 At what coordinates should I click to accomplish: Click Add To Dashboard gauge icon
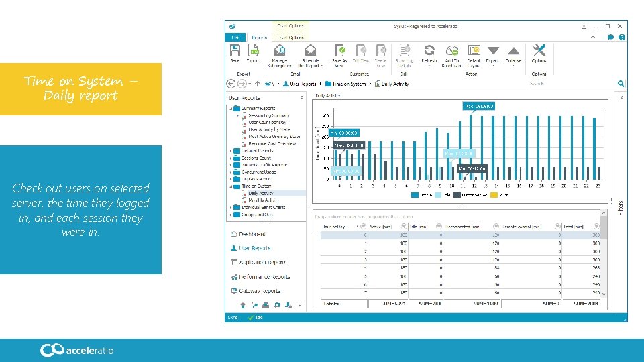(451, 50)
